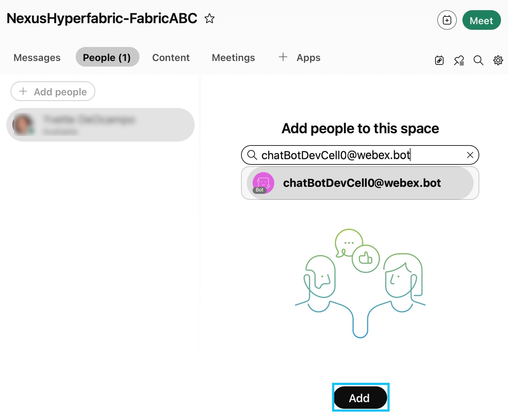Viewport: 508px width, 420px height.
Task: Open search within the space
Action: (478, 60)
